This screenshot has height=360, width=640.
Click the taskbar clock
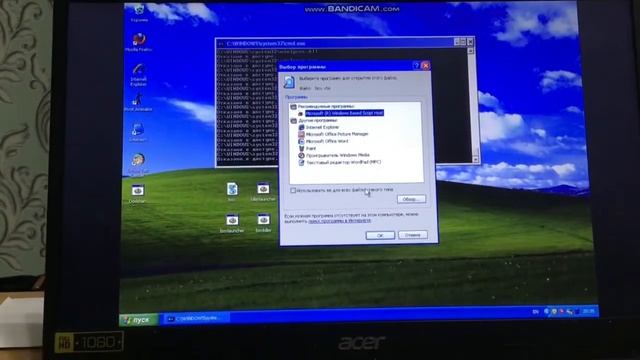[x=588, y=311]
